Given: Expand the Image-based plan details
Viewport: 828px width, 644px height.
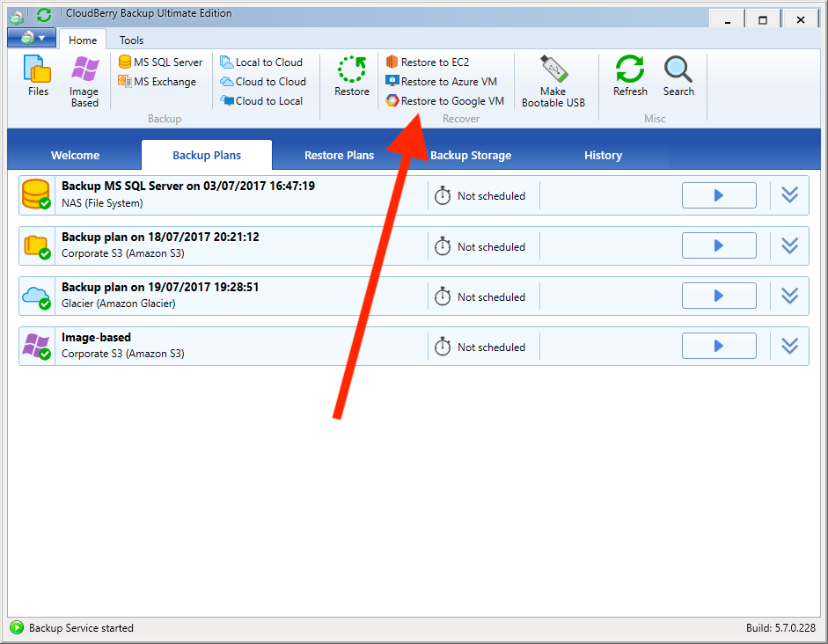Looking at the screenshot, I should pos(789,347).
